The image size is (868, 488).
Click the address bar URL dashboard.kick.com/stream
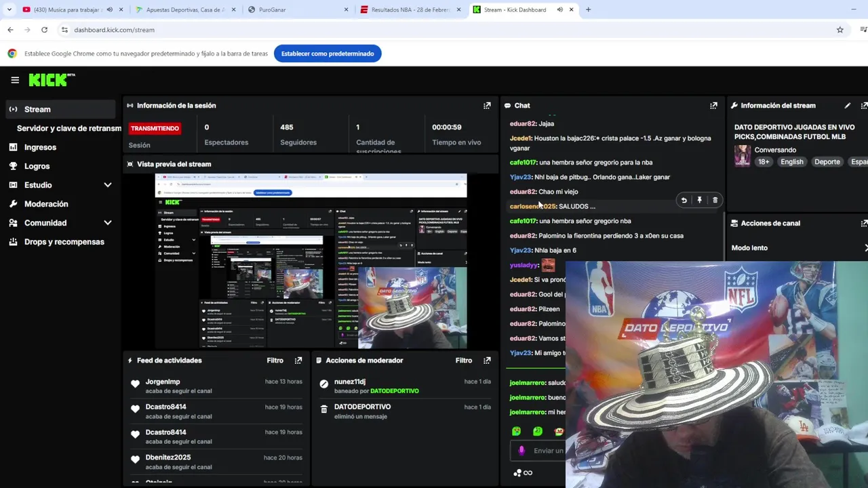114,30
